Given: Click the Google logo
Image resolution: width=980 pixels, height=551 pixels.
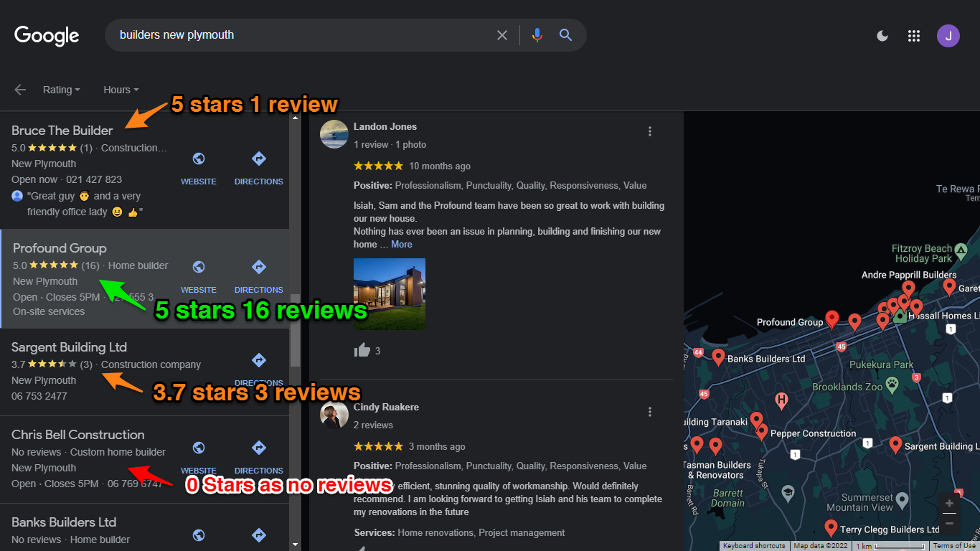Looking at the screenshot, I should click(47, 35).
